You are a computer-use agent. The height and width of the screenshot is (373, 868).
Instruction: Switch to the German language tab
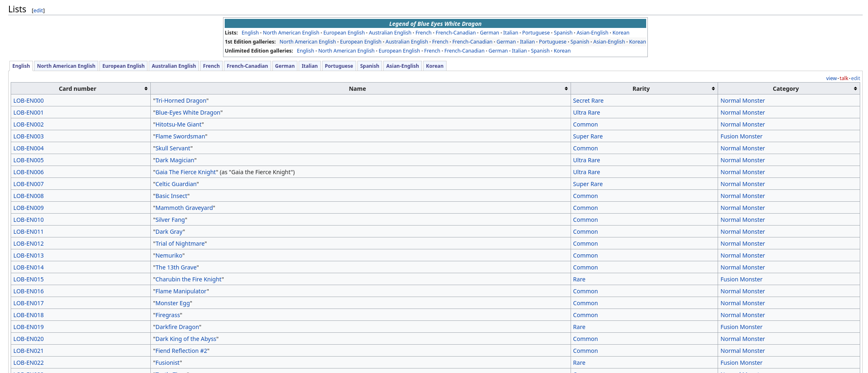pos(284,66)
